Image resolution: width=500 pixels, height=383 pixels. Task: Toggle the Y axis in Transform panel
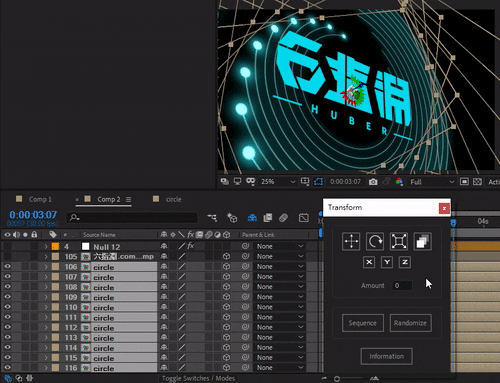pyautogui.click(x=387, y=262)
